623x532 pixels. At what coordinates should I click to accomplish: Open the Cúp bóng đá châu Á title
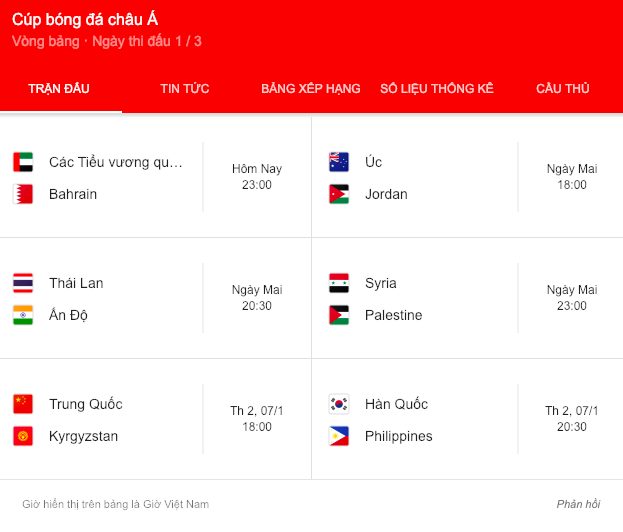(85, 19)
